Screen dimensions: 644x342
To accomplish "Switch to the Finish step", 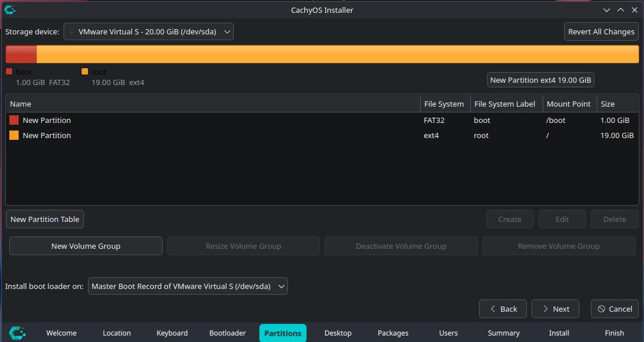I will click(614, 333).
